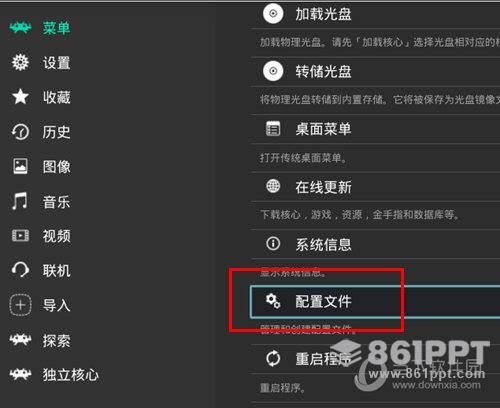Open the 独立核心 sidebar entry
The height and width of the screenshot is (408, 500).
pyautogui.click(x=54, y=375)
